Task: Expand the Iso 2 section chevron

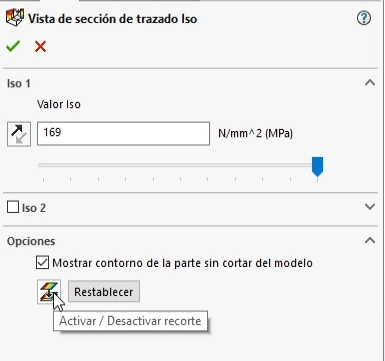Action: [x=370, y=207]
